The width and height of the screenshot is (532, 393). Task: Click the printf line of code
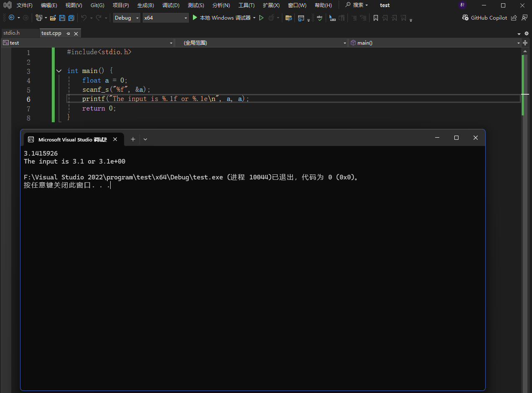pos(165,99)
